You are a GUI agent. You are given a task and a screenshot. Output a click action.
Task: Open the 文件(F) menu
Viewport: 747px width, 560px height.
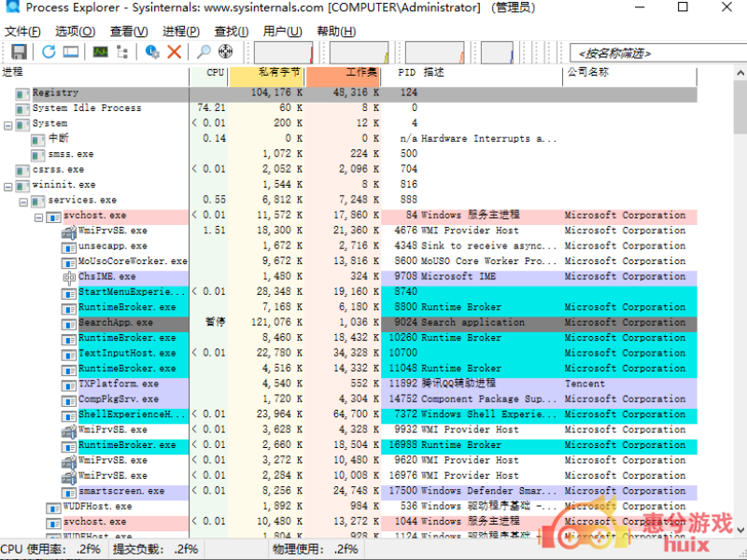(x=23, y=31)
